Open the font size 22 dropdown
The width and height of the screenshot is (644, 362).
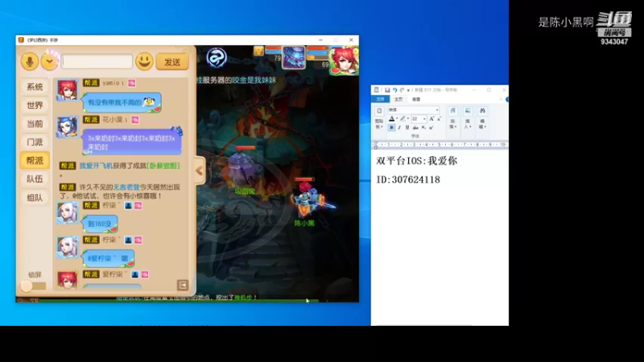click(424, 119)
